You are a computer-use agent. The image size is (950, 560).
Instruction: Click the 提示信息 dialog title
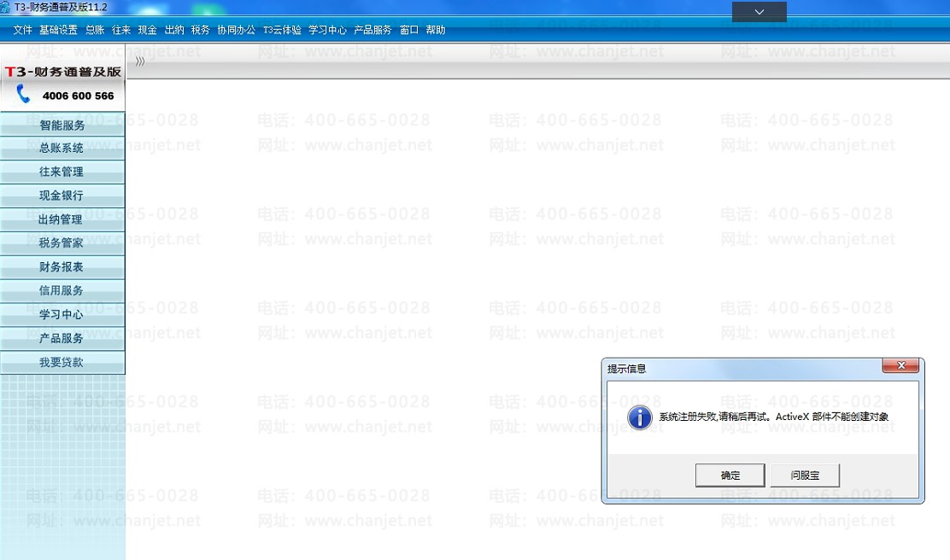coord(626,369)
